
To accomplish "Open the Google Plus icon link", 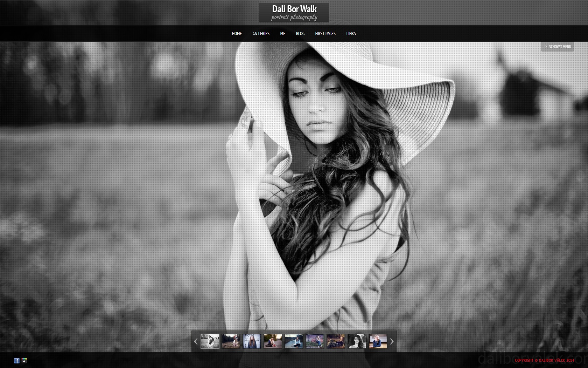I will tap(24, 361).
